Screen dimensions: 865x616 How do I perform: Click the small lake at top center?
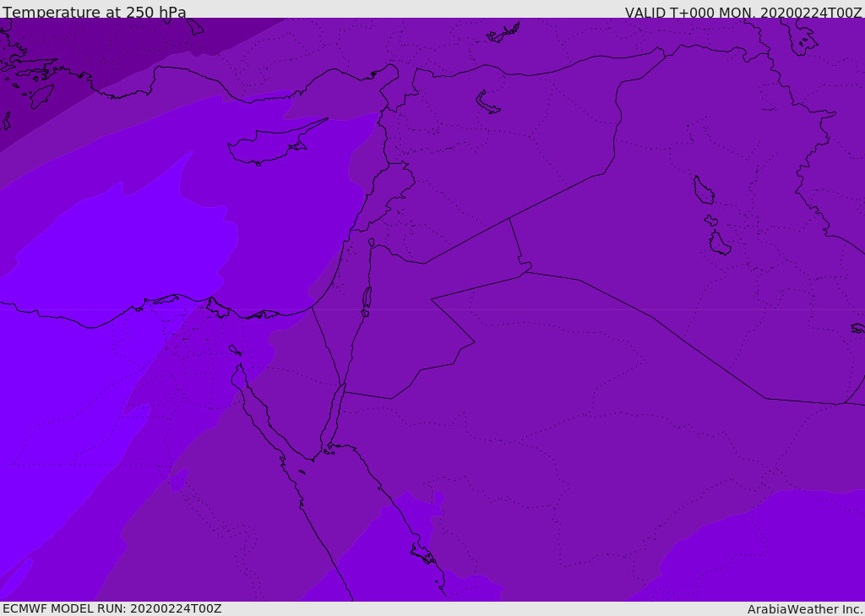[503, 33]
